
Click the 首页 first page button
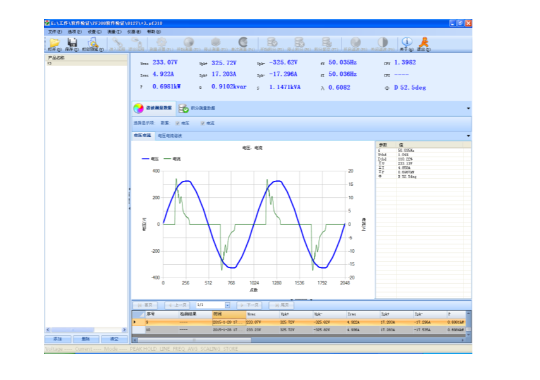point(145,305)
